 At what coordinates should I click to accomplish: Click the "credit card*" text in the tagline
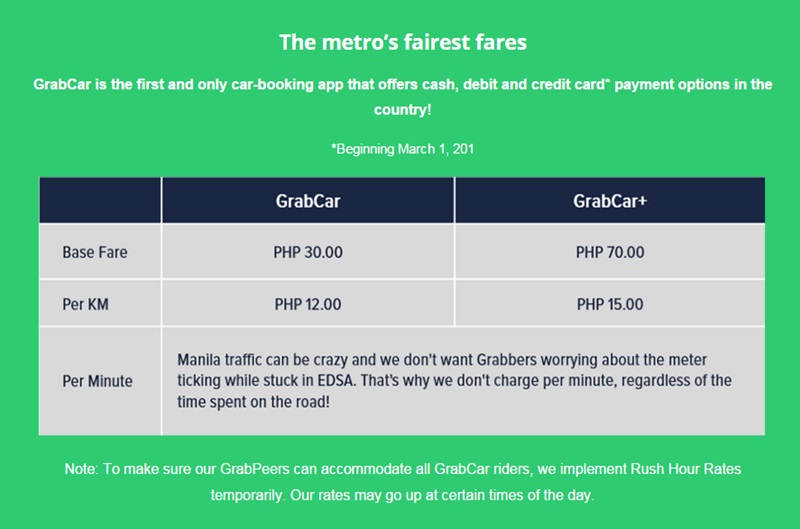click(x=570, y=84)
